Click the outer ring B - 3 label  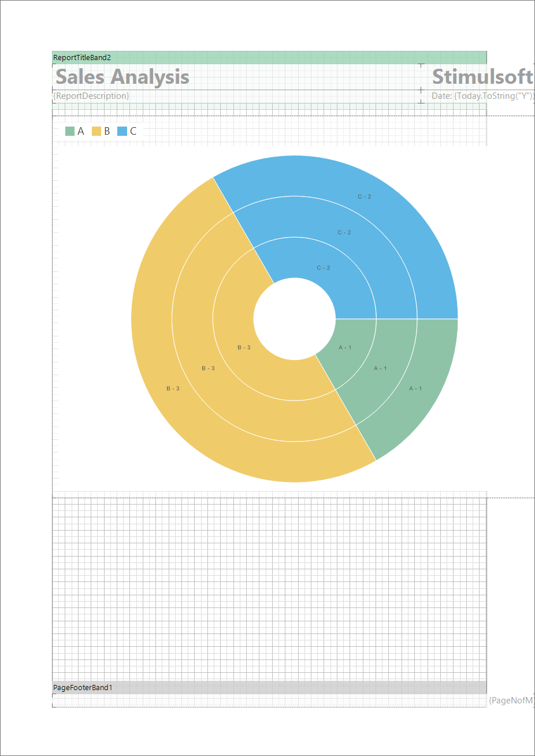(173, 388)
